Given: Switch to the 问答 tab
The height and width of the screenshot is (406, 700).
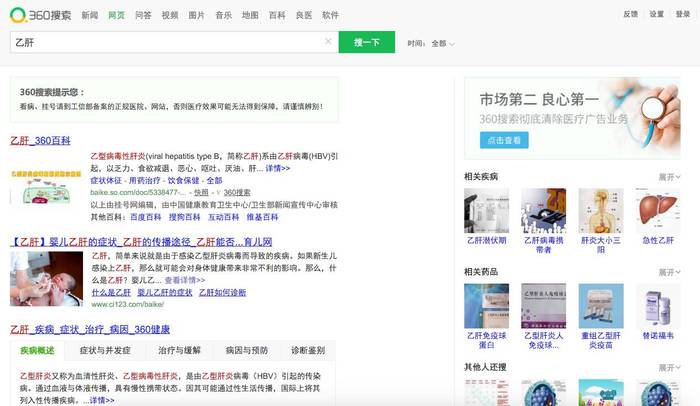Looking at the screenshot, I should [x=143, y=15].
